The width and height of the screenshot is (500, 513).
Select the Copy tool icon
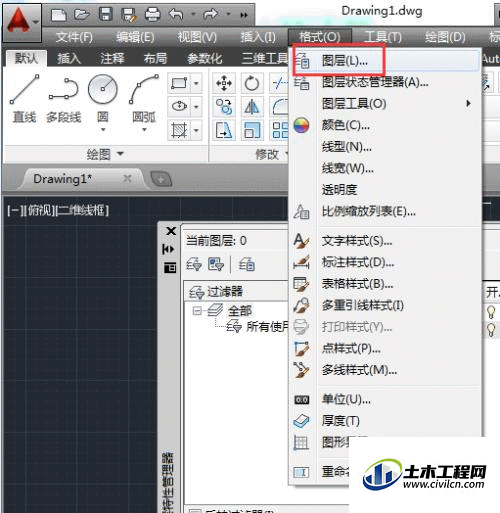click(224, 107)
